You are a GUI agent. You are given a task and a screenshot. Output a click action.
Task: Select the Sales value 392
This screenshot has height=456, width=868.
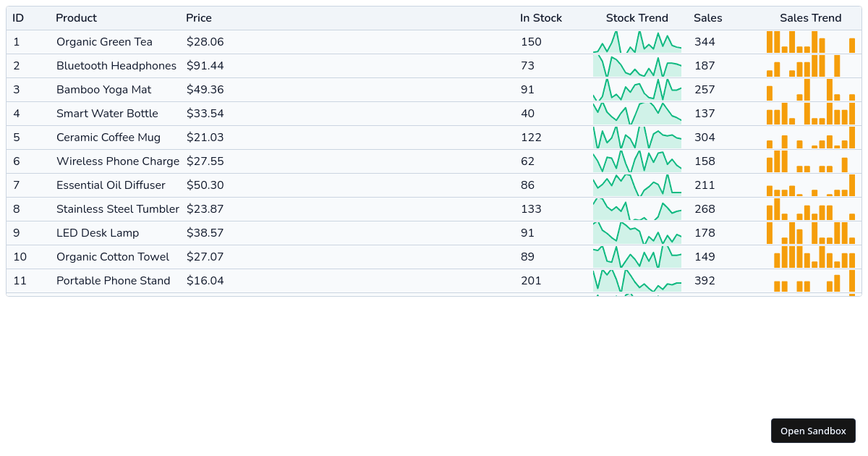pyautogui.click(x=705, y=281)
